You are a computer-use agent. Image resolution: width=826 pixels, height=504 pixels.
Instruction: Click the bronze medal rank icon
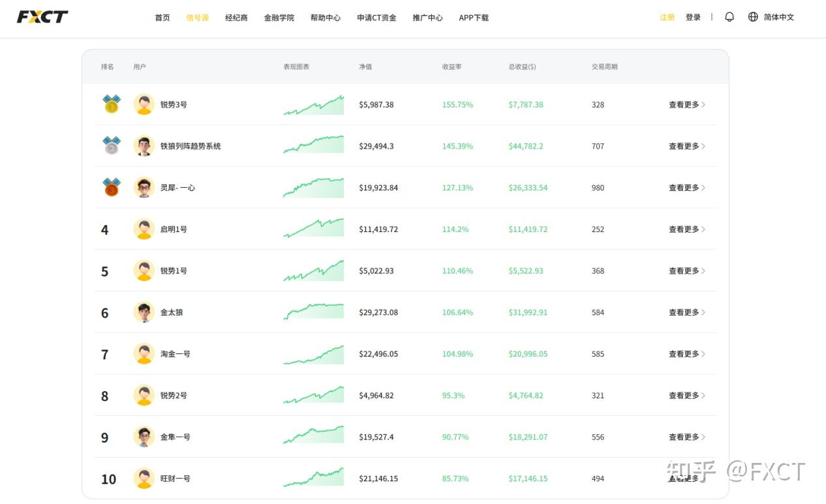(x=112, y=187)
